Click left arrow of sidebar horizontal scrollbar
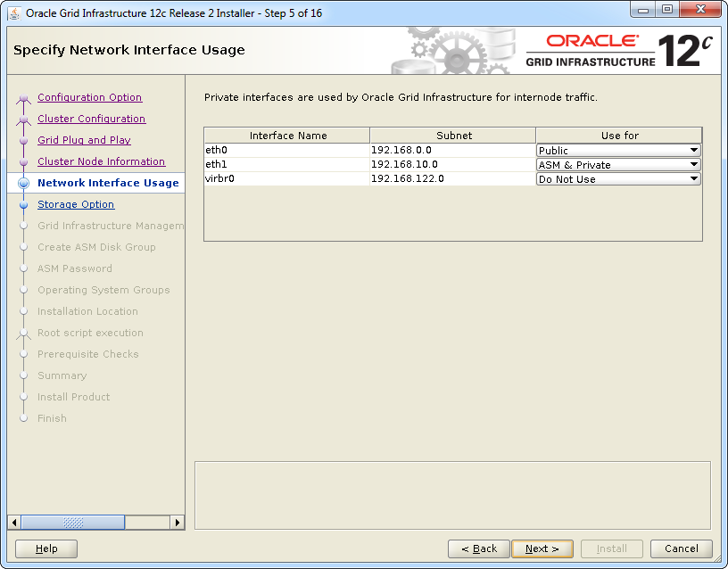 13,523
